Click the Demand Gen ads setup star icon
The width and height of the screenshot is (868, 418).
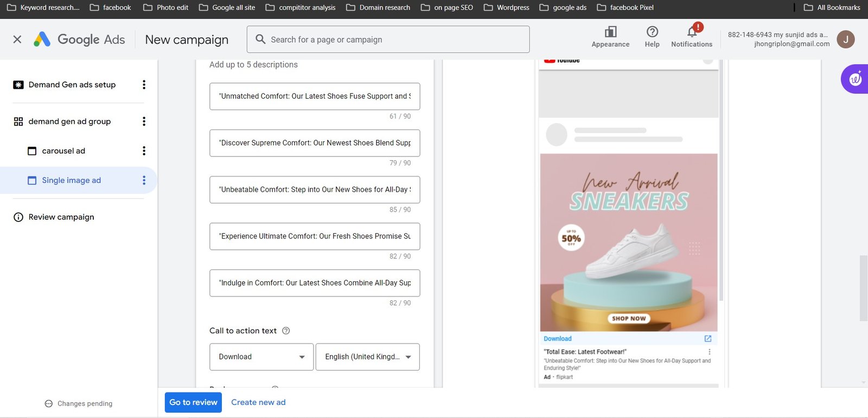18,85
